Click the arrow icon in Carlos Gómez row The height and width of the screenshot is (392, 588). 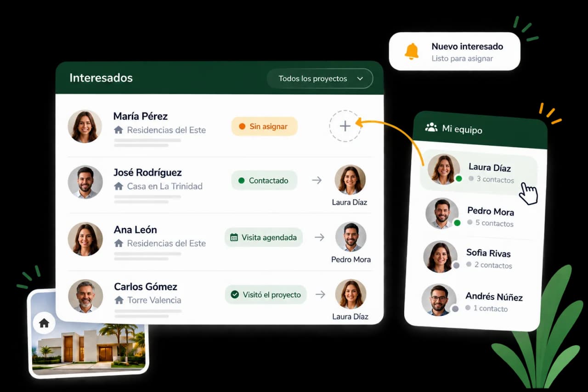[x=320, y=294]
